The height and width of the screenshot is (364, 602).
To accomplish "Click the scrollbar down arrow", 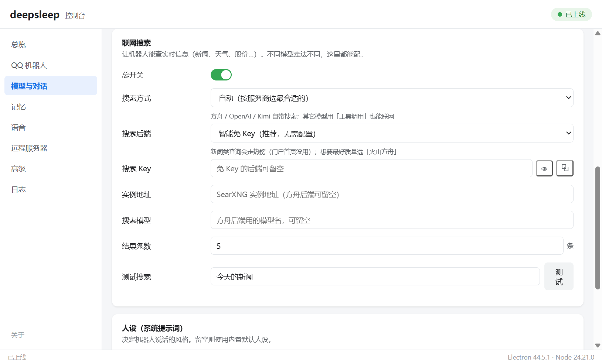I will coord(598,346).
